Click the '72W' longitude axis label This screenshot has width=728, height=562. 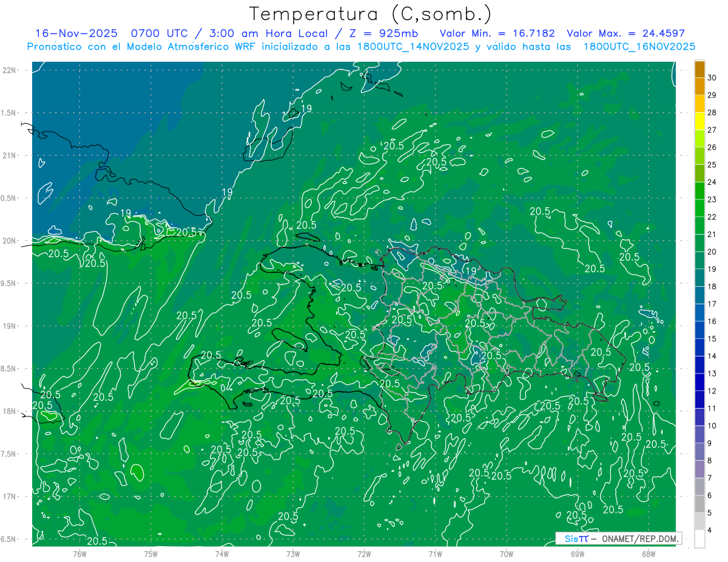[364, 554]
